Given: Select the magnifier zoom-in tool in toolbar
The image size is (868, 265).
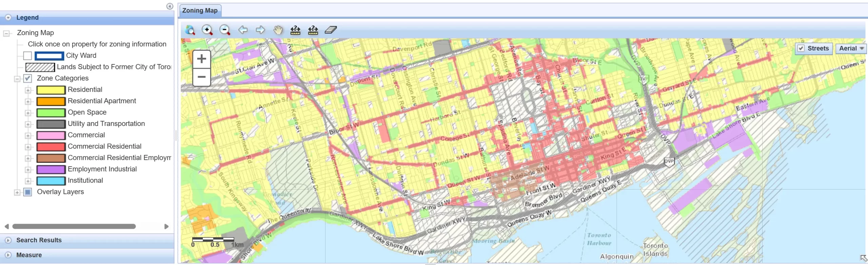Looking at the screenshot, I should coord(207,30).
